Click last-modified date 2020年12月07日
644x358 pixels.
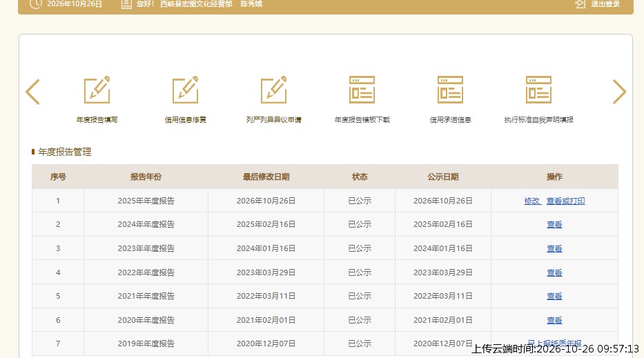coord(266,344)
